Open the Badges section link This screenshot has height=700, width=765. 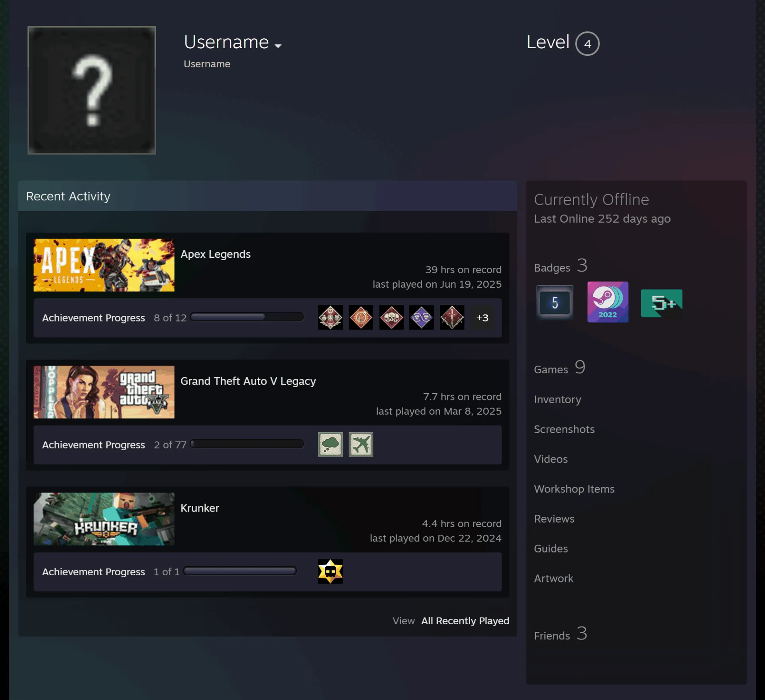(x=561, y=266)
